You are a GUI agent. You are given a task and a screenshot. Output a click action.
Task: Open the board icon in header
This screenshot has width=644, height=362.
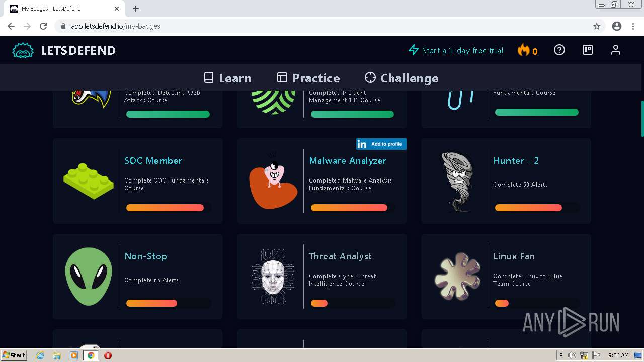pyautogui.click(x=588, y=50)
